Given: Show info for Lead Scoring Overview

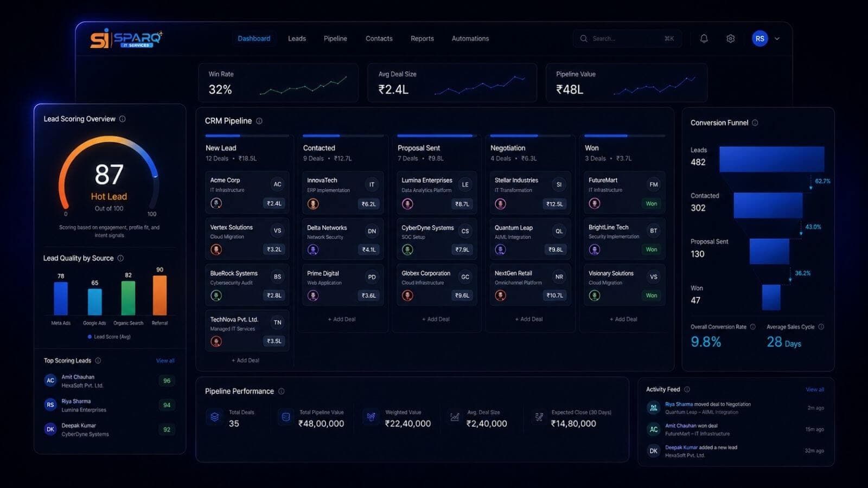Looking at the screenshot, I should 123,119.
